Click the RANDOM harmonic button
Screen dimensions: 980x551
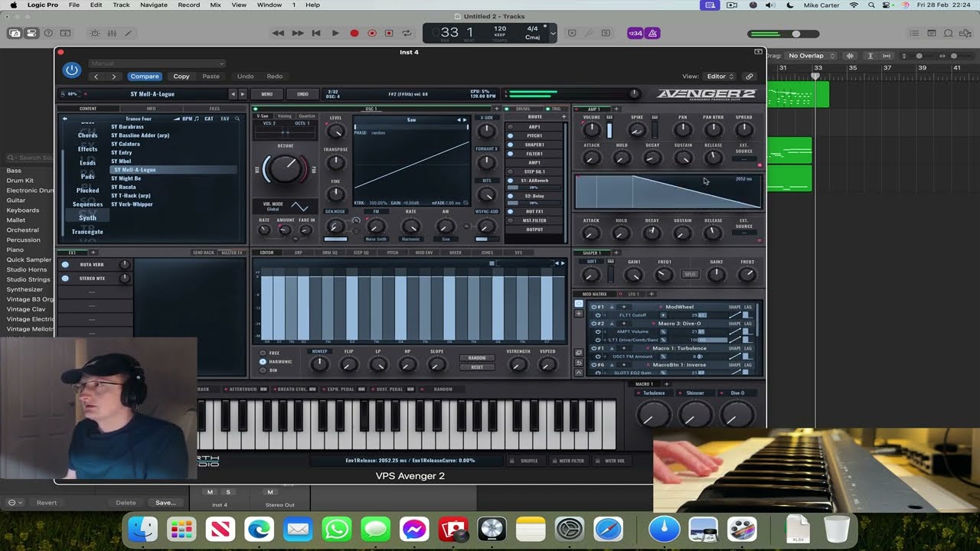[476, 357]
